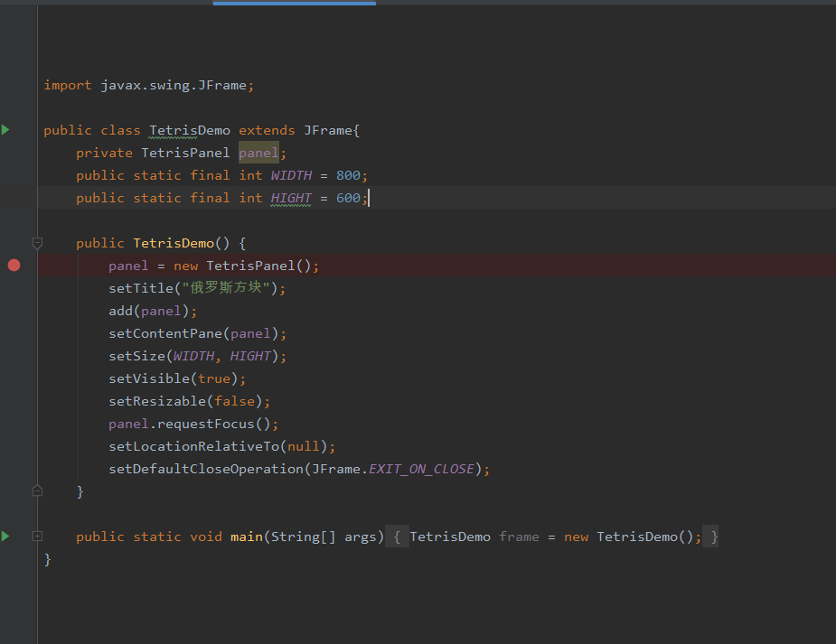
Task: Click the highlighted panel field declaration
Action: (x=258, y=153)
